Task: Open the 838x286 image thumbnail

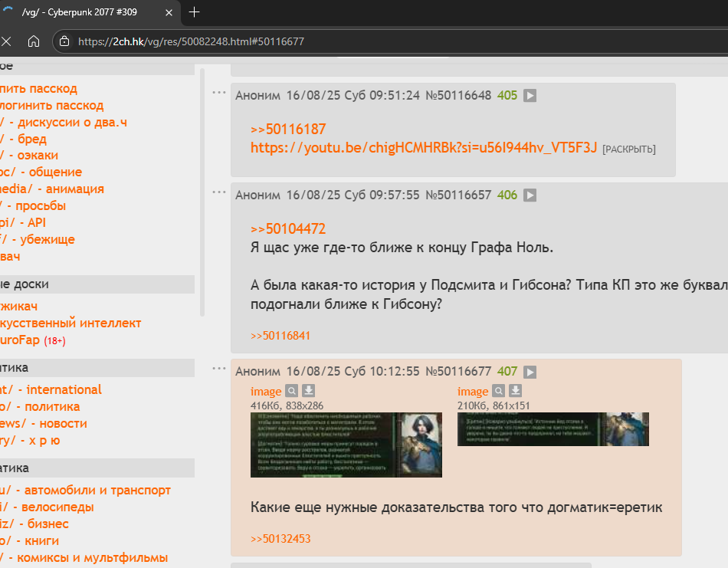Action: click(x=346, y=445)
